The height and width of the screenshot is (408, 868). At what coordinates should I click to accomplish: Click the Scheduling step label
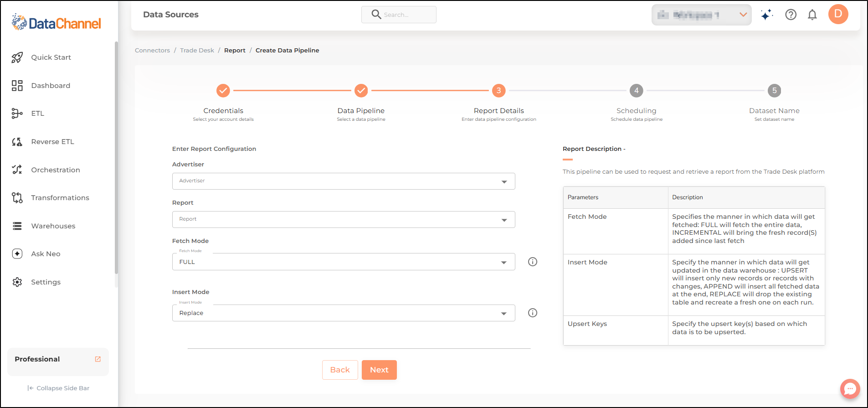click(x=637, y=111)
